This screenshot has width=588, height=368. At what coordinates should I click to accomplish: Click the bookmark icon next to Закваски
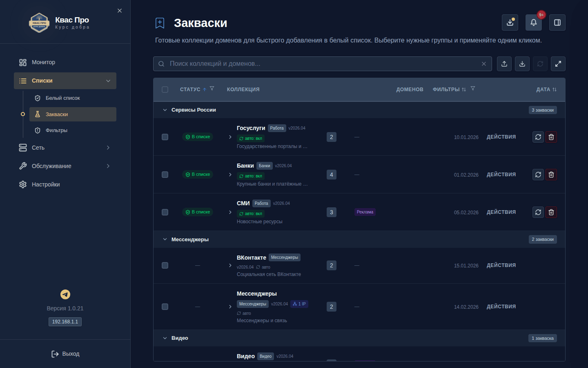[160, 23]
